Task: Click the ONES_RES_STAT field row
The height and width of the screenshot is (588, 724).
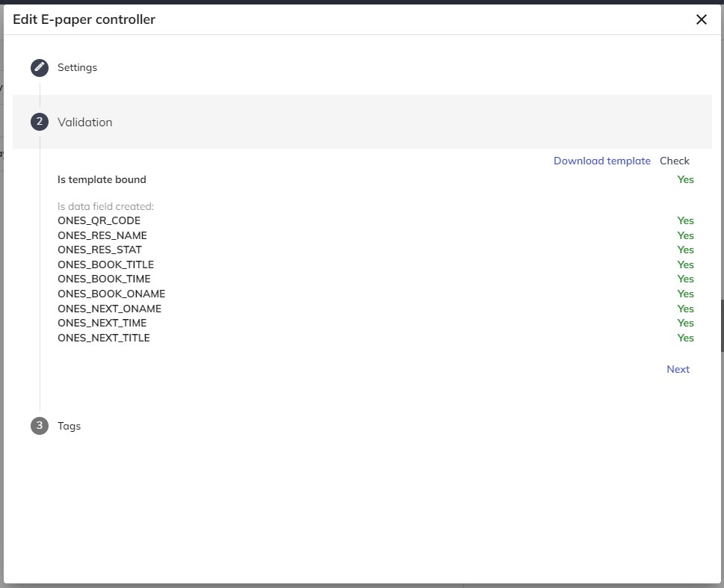Action: (99, 250)
